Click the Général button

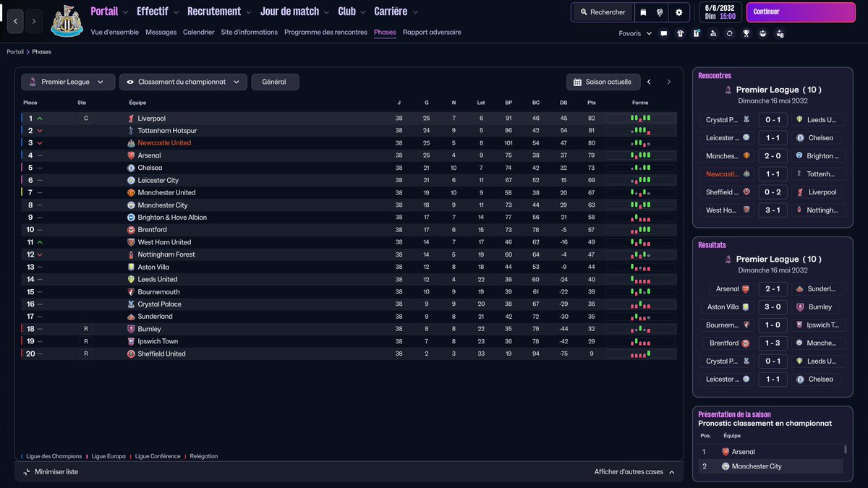tap(275, 82)
